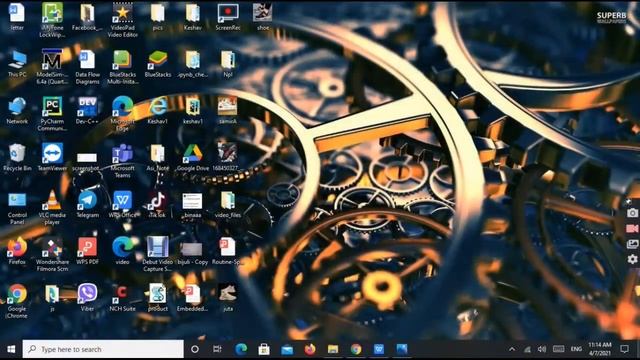Open This PC icon

17,63
